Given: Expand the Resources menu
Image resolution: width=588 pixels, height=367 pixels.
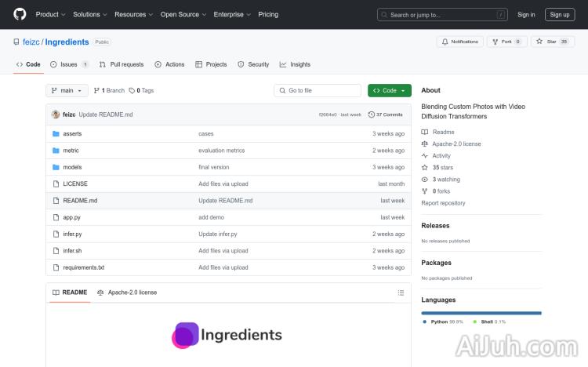Looking at the screenshot, I should pos(133,14).
